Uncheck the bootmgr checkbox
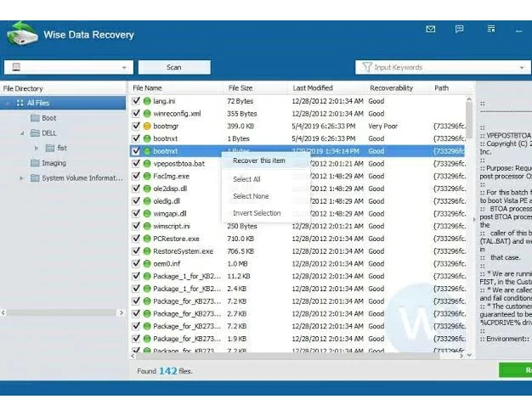Screen dimensions: 532x416 tap(136, 126)
